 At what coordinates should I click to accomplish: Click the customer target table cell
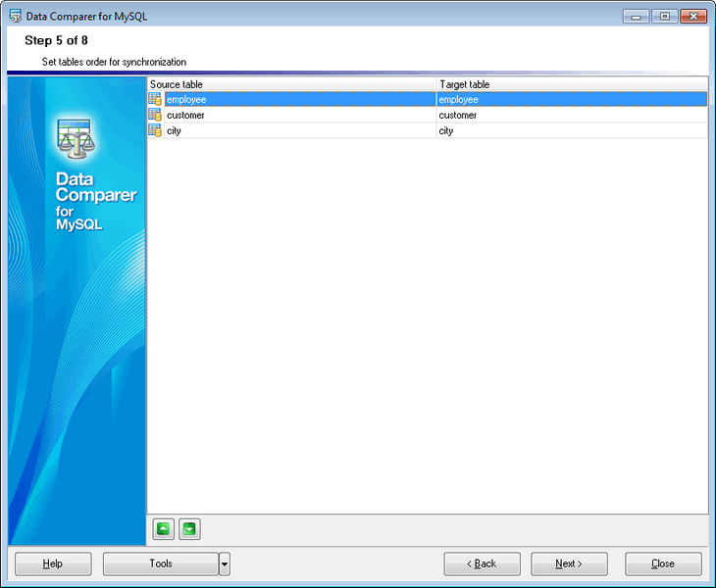(572, 115)
